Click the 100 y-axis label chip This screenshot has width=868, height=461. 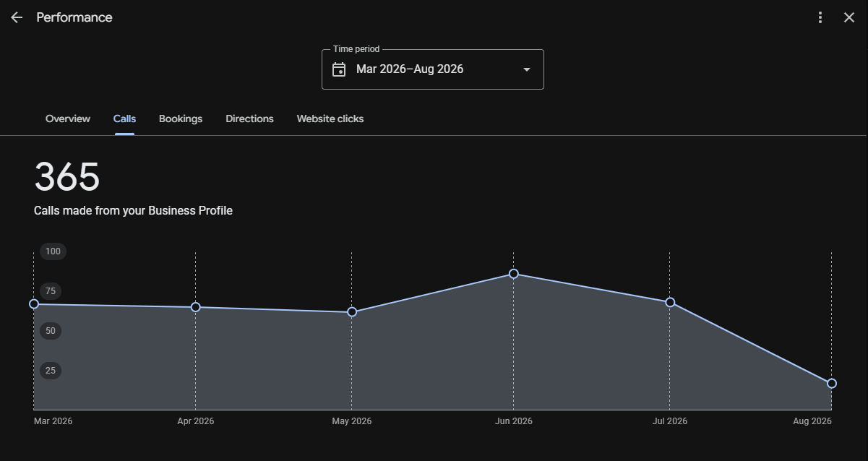coord(53,251)
